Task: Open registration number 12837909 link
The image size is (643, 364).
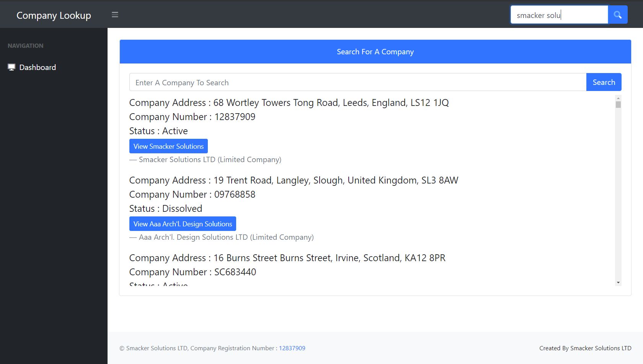Action: tap(292, 348)
